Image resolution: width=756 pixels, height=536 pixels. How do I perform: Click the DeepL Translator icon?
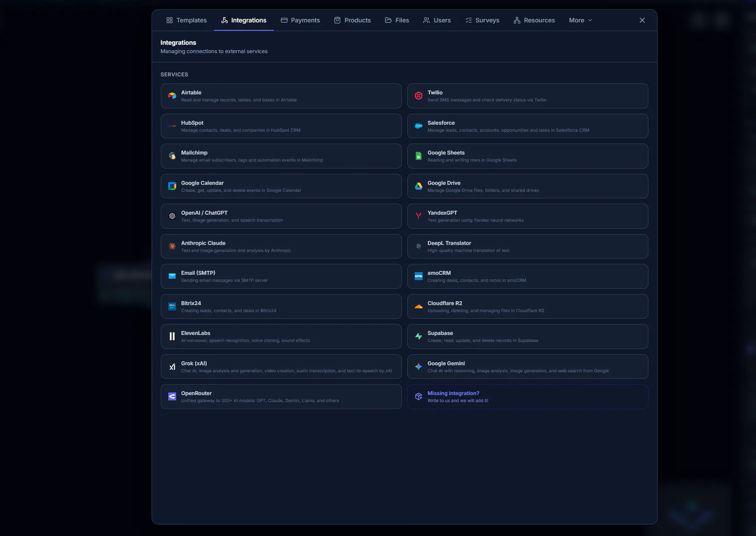[419, 246]
